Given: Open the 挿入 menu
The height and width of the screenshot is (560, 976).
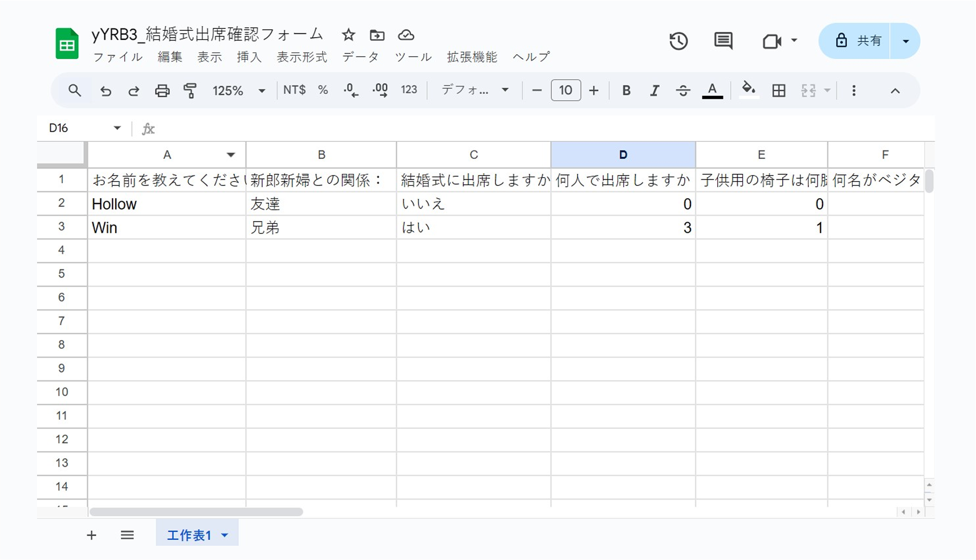Looking at the screenshot, I should (249, 57).
